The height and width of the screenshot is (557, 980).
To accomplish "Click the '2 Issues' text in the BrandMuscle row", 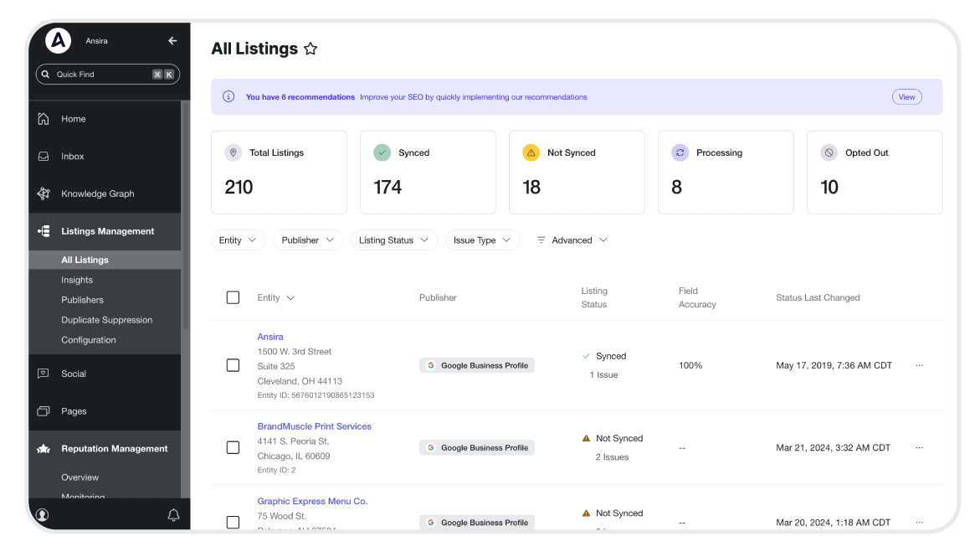I will click(612, 457).
